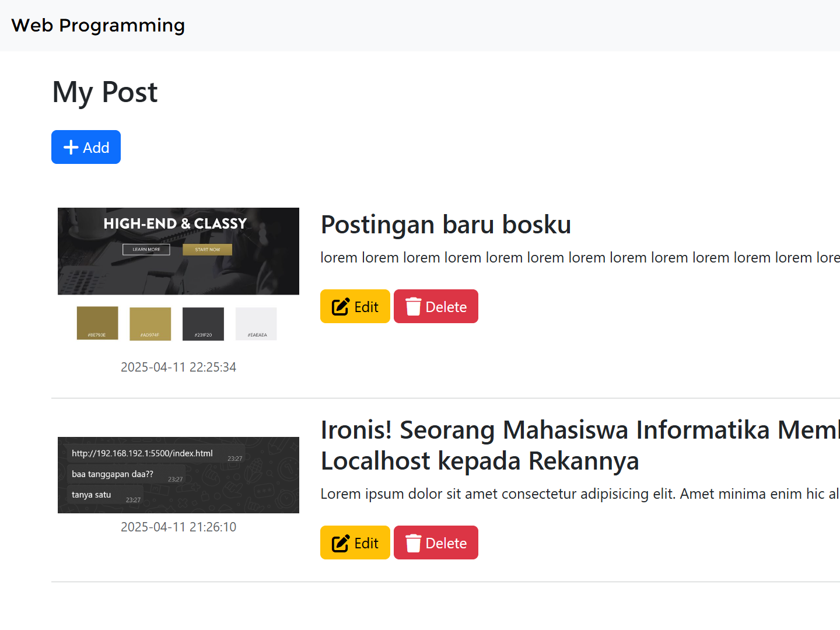Click the #8E793E color swatch in the thumbnail

[x=97, y=323]
